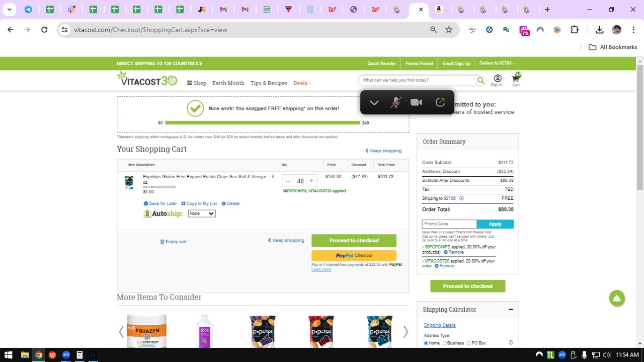The image size is (644, 362).
Task: Increase quantity with the plus button
Action: click(311, 181)
